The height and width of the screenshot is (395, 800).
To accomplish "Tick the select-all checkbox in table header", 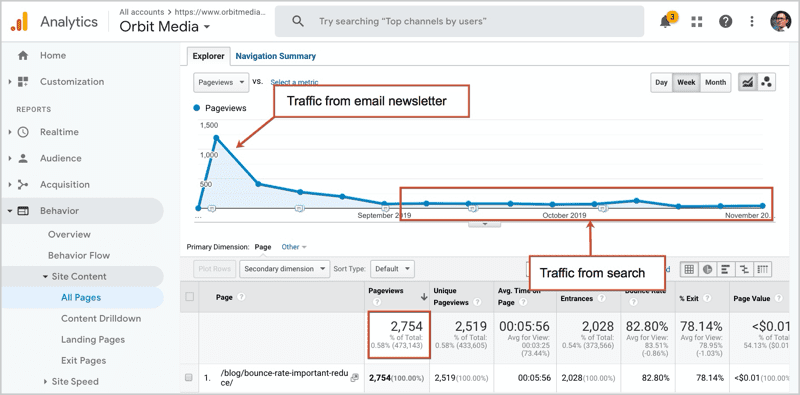I will pos(189,297).
